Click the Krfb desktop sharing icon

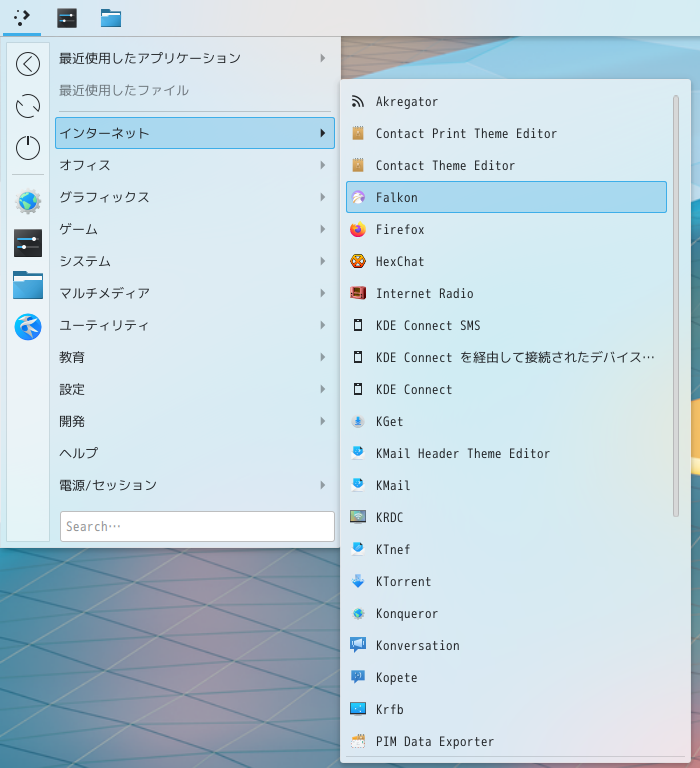[358, 709]
